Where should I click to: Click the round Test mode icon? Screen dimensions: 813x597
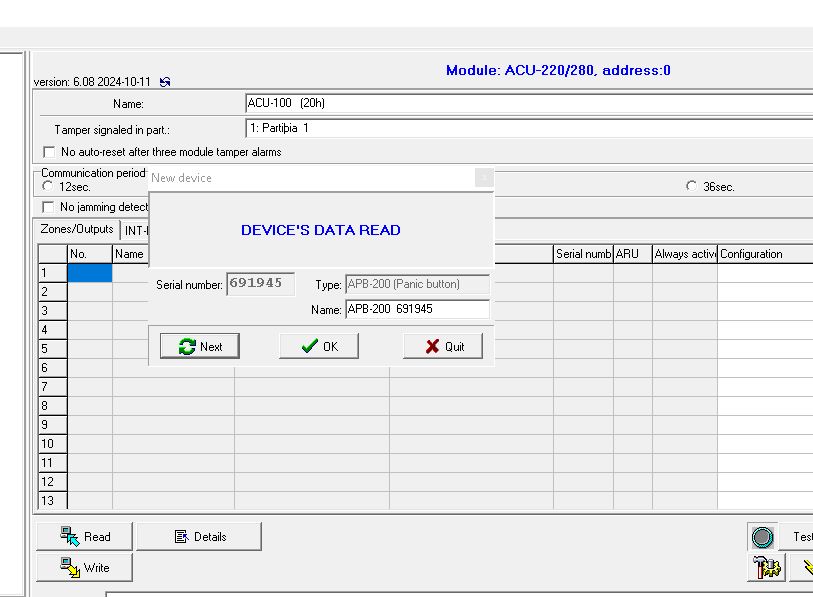(762, 537)
